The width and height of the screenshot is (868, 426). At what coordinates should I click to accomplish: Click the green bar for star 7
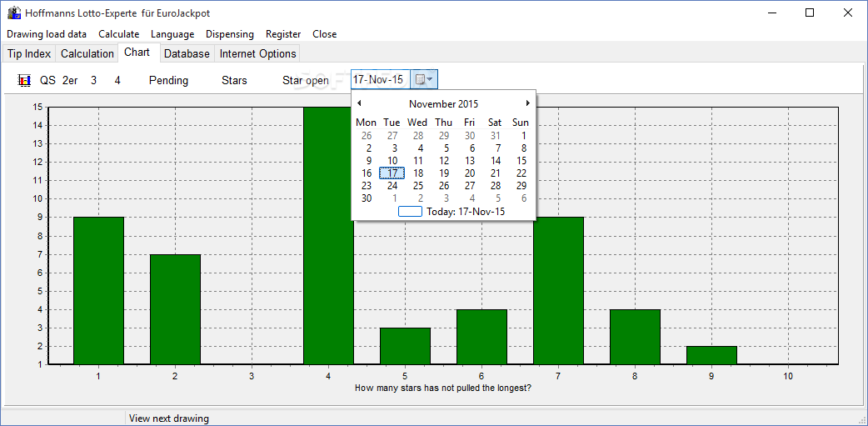tap(558, 291)
